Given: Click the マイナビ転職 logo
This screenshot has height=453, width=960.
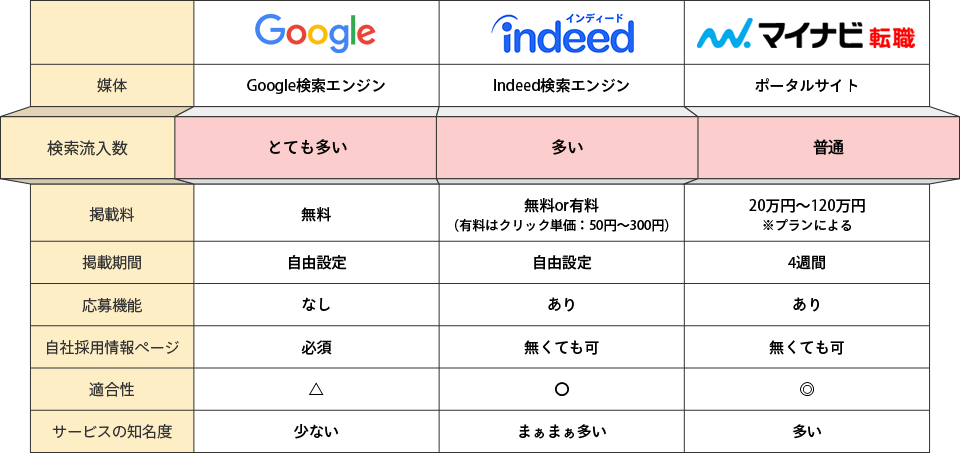Looking at the screenshot, I should point(806,36).
